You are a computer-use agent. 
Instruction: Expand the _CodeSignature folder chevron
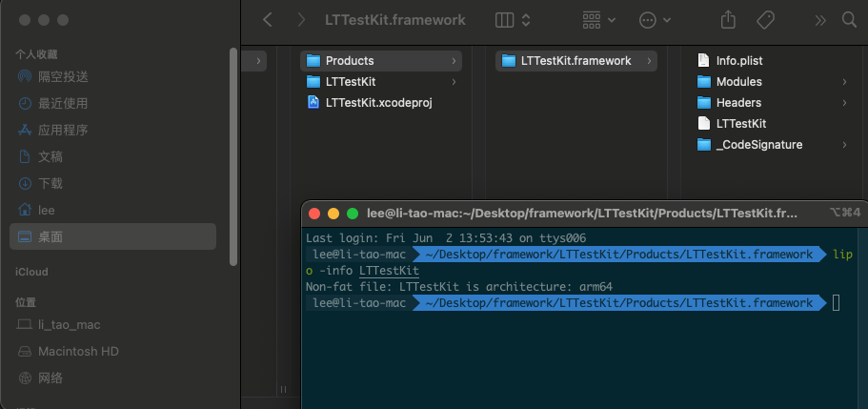(844, 145)
